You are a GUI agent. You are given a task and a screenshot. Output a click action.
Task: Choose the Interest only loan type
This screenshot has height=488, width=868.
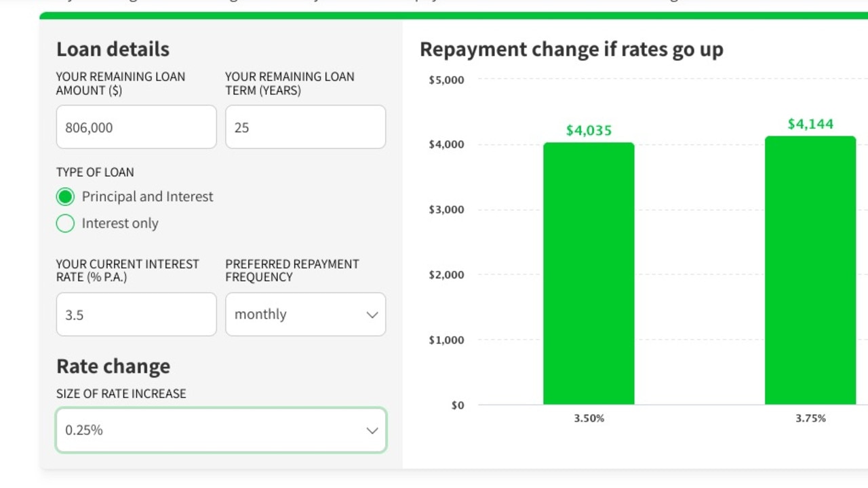(65, 224)
